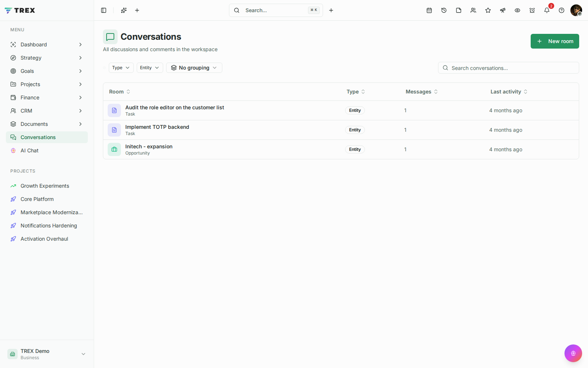The height and width of the screenshot is (368, 588).
Task: Click the opportunity icon for Initech - expansion
Action: 114,149
